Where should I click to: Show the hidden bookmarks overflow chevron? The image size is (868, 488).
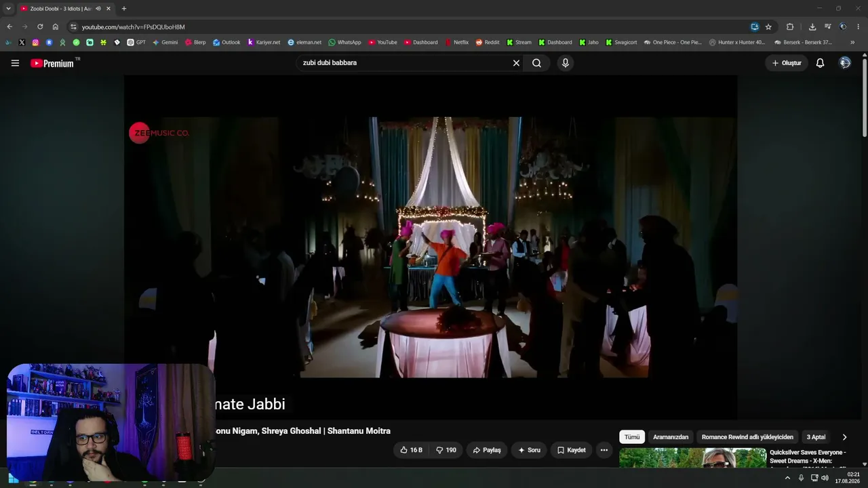(x=852, y=42)
